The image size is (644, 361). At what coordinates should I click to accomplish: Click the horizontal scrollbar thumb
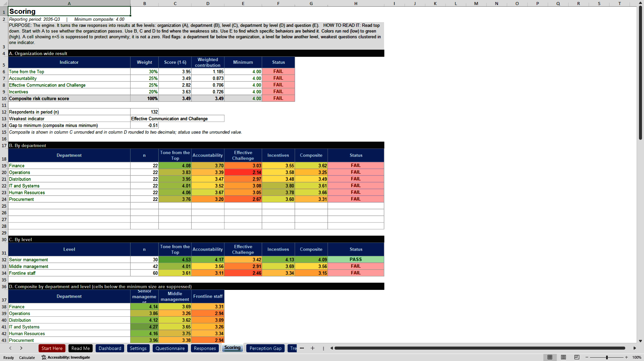480,348
